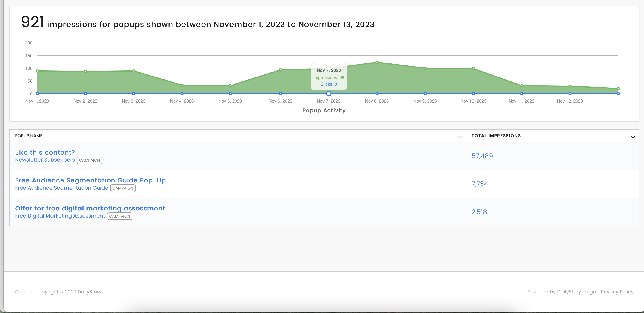Select the Nov 8, 2023 impressions peak point
Image resolution: width=644 pixels, height=313 pixels.
[x=377, y=62]
